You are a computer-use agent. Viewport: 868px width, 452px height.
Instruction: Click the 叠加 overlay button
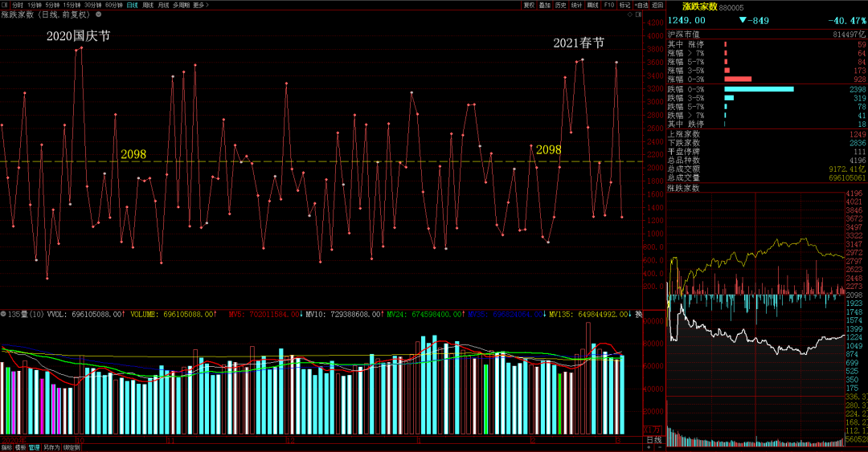(545, 5)
